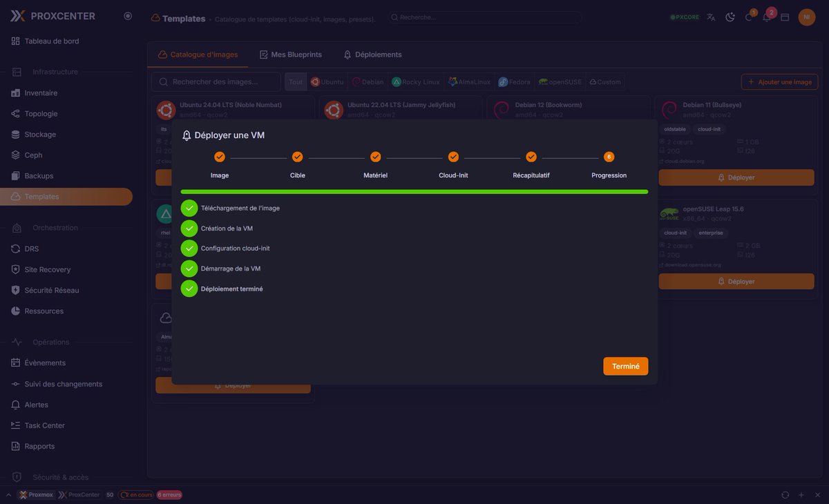Select the Proxmox tab in bottom bar

pos(36,495)
